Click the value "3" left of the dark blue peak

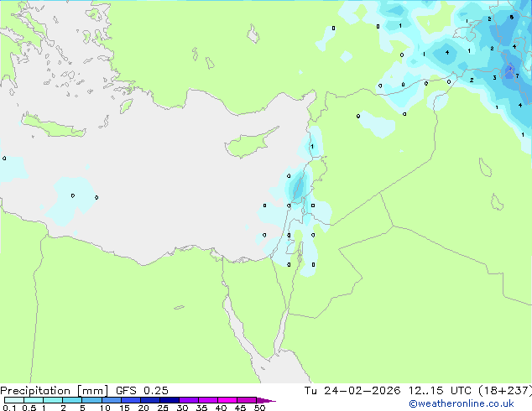[495, 78]
